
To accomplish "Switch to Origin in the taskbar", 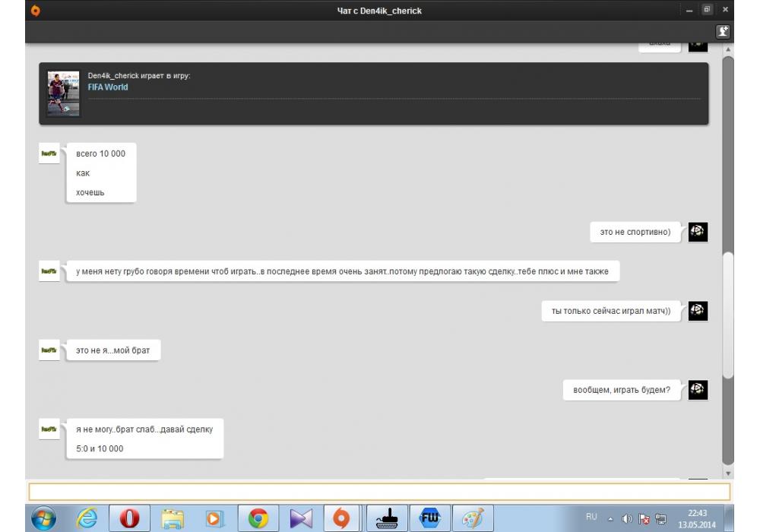I will coord(341,518).
